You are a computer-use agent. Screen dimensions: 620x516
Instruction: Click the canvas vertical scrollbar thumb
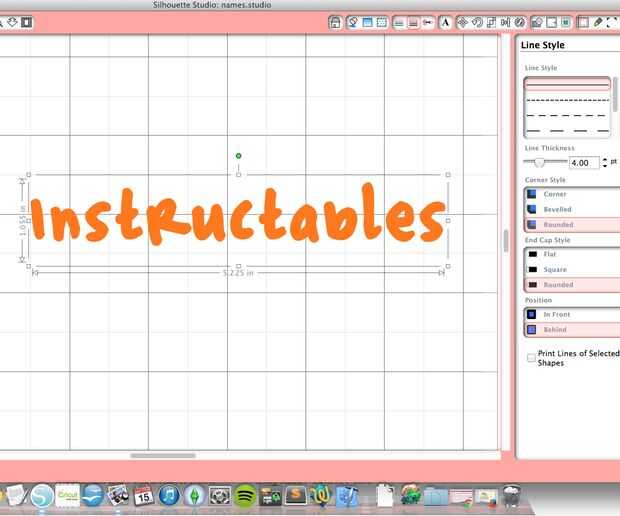(x=506, y=241)
